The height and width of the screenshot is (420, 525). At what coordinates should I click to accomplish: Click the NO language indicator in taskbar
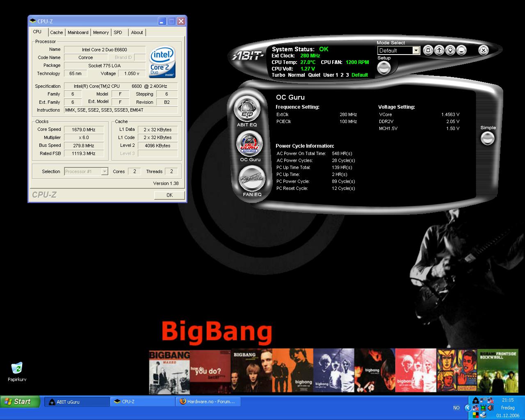pos(456,408)
